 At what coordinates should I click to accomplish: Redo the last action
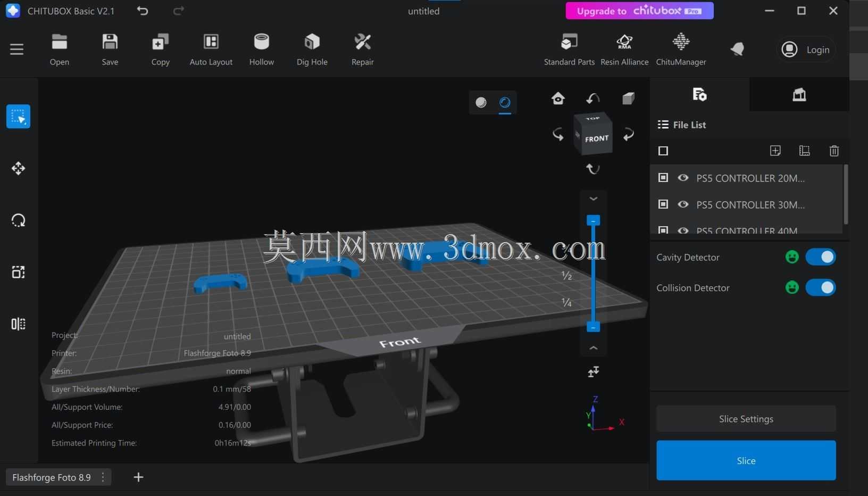(179, 11)
